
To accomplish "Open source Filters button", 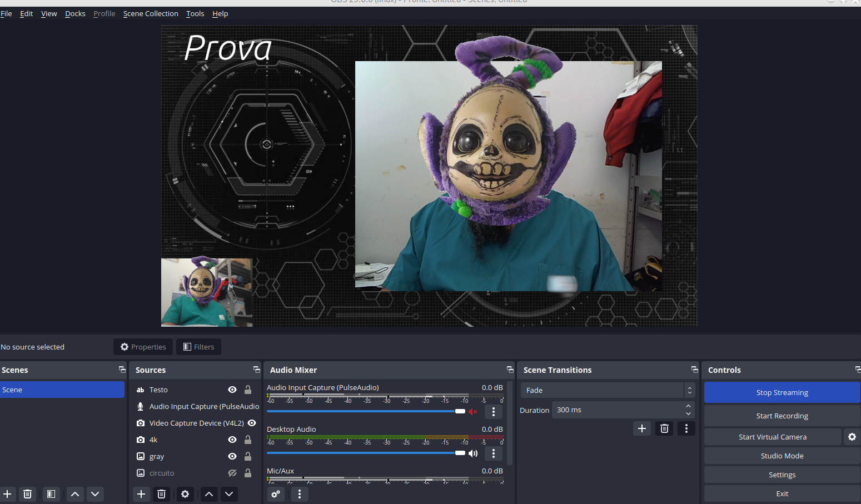I will pos(199,347).
